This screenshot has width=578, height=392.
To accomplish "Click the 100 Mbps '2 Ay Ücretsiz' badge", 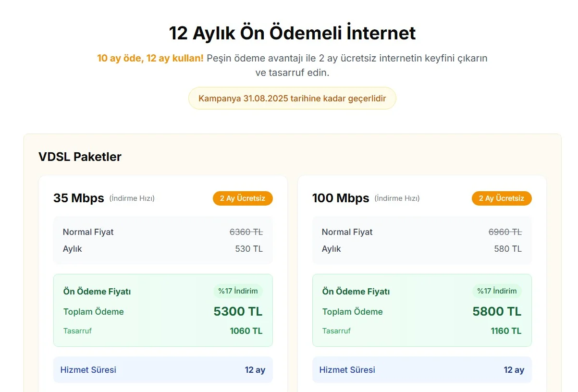I will point(502,198).
